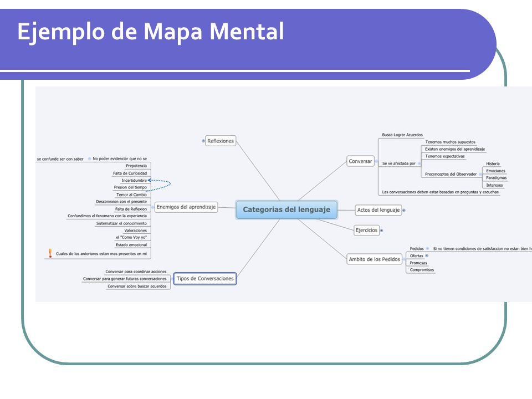Viewport: 532px width, 399px height.
Task: Select the Enemigos del aprendizaje node
Action: point(186,207)
